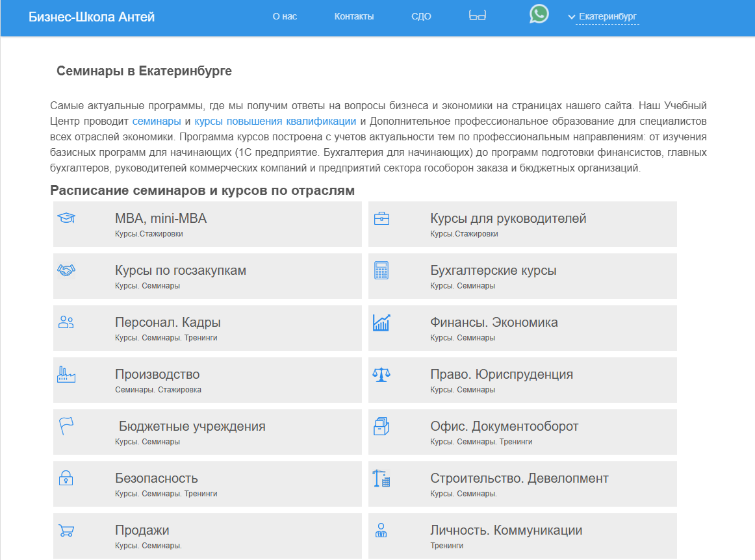The image size is (755, 560).
Task: Click the scales icon for jurisprudence
Action: [381, 374]
